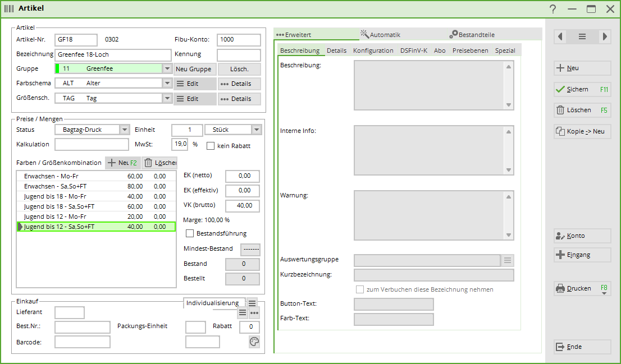Open the Einheit Stück dropdown

(256, 130)
